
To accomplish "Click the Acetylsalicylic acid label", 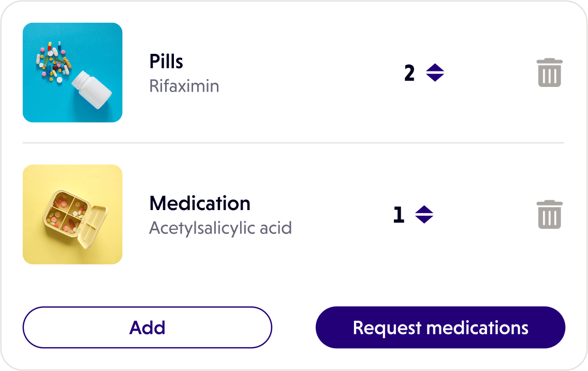I will pyautogui.click(x=221, y=227).
